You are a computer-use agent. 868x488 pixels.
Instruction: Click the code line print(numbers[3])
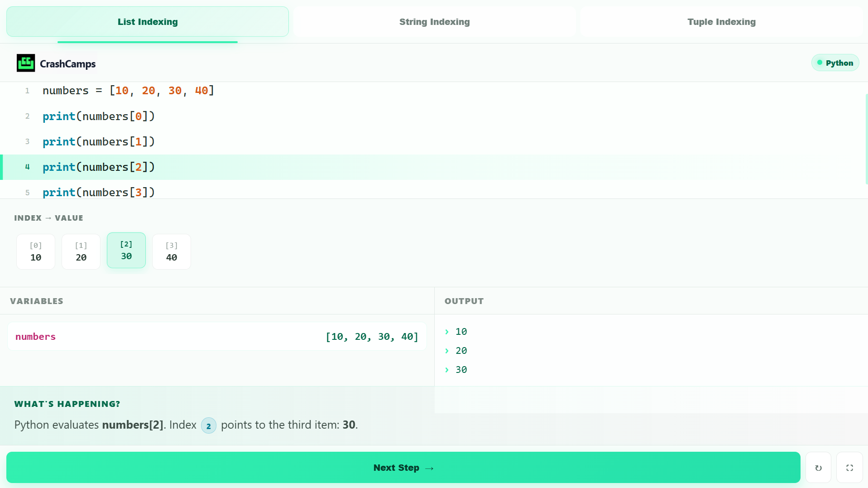click(x=99, y=193)
